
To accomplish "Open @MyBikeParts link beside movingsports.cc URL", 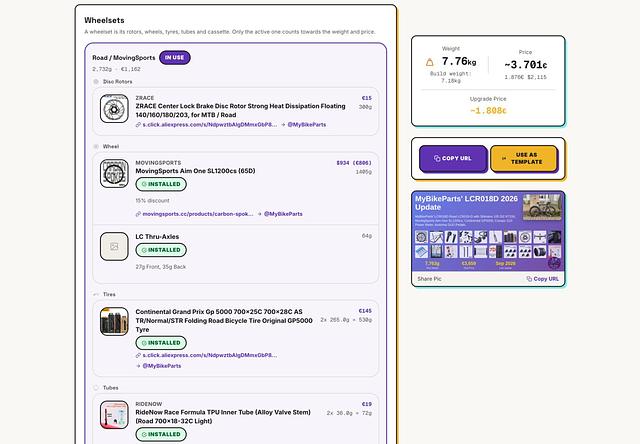I will click(283, 214).
